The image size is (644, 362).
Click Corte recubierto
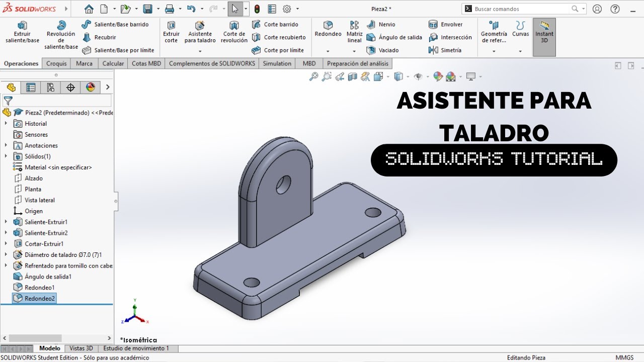coord(278,37)
